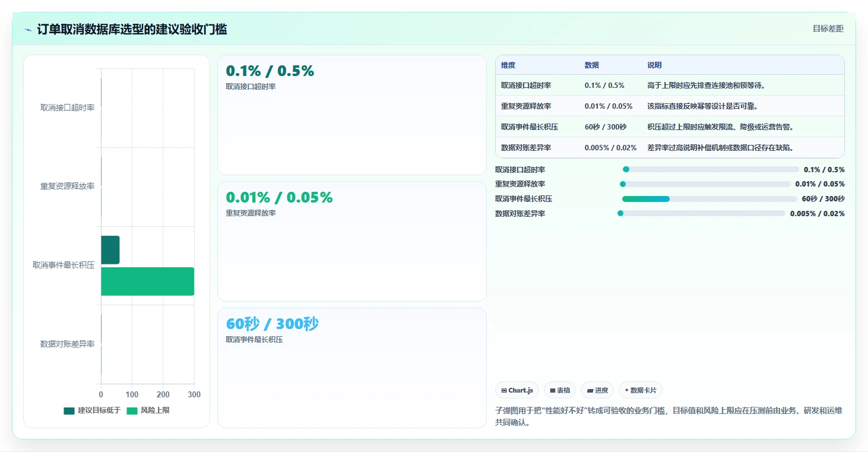Click the lightning icon beside the title

tap(28, 30)
